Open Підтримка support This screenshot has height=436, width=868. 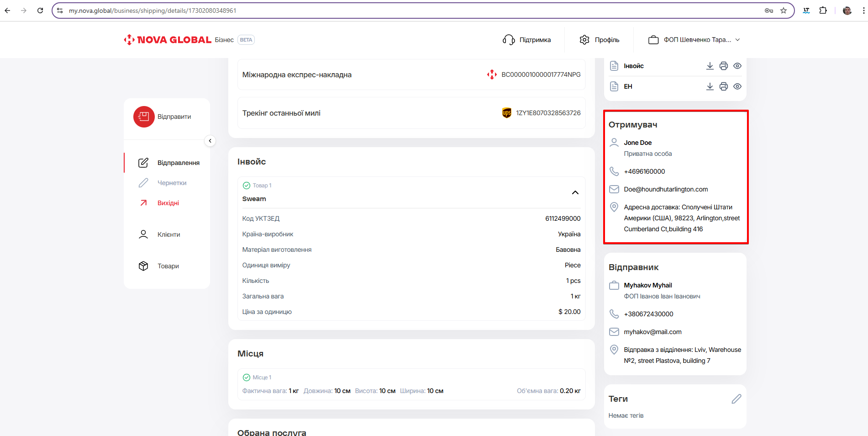pyautogui.click(x=527, y=40)
